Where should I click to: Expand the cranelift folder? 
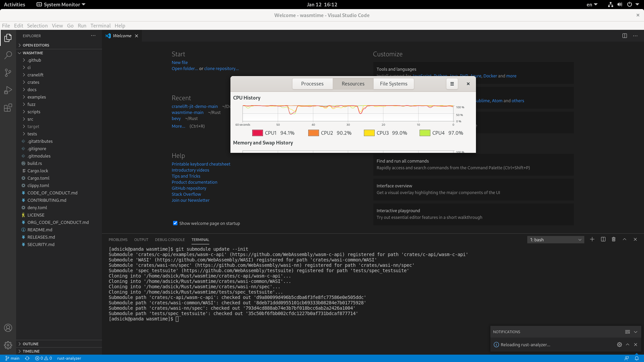click(59, 75)
